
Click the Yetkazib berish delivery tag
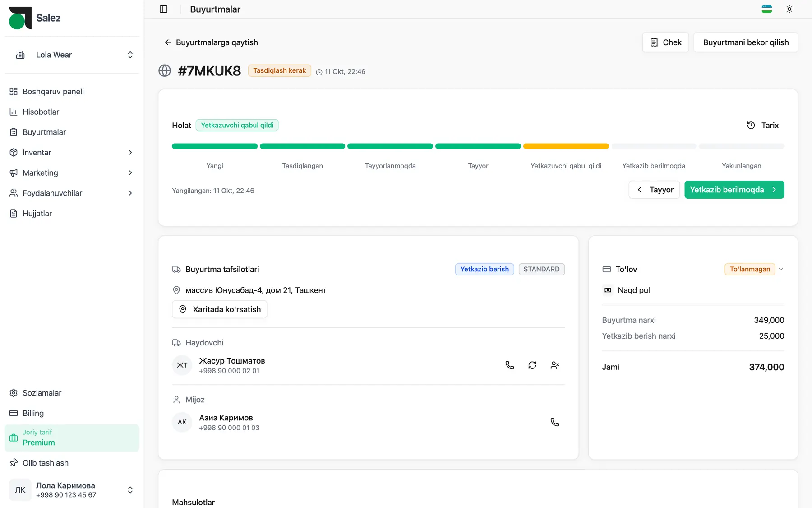[x=484, y=269]
